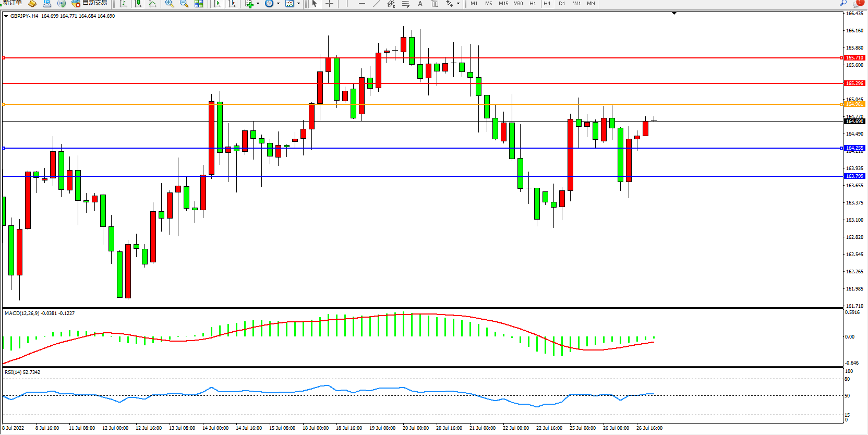Viewport: 868px width, 435px height.
Task: Select the trendline drawing tool
Action: click(377, 4)
